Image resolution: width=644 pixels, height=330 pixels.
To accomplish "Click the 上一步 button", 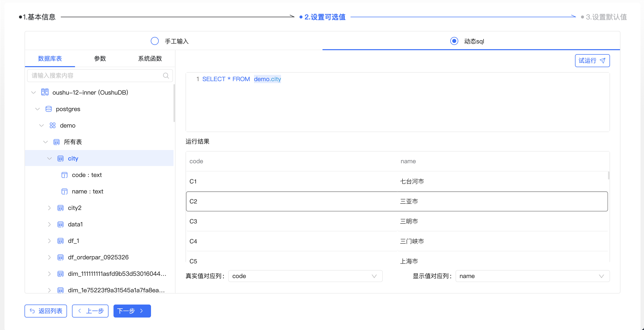I will 90,311.
